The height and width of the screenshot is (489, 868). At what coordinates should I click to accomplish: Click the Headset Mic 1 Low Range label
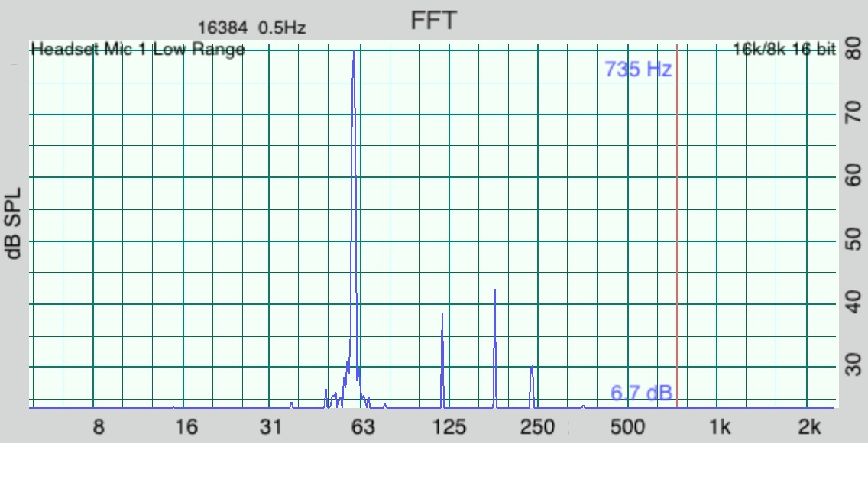(x=138, y=50)
